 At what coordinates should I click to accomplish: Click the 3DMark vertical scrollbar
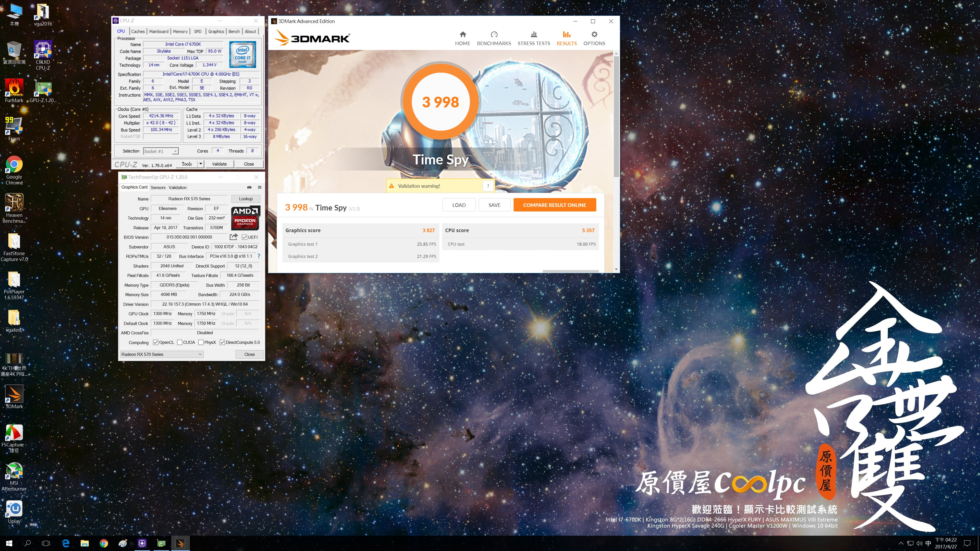pos(616,114)
